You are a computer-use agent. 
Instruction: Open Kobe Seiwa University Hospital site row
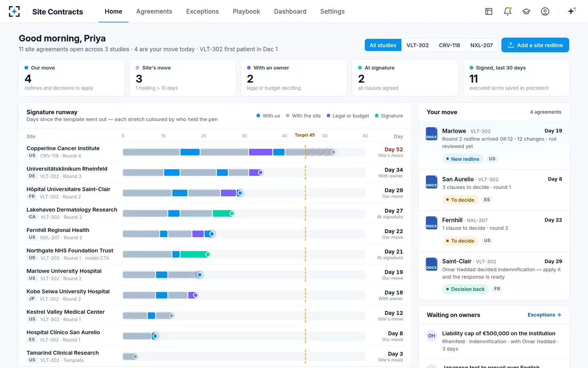coord(215,295)
